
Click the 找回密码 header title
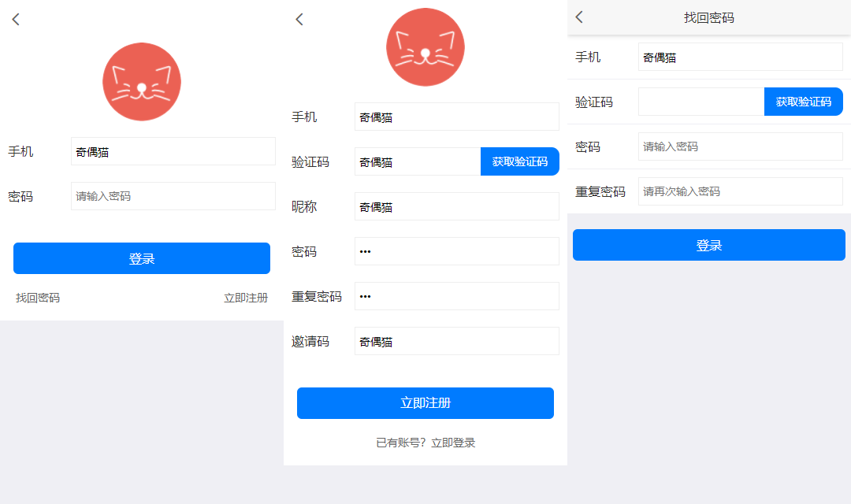[709, 18]
